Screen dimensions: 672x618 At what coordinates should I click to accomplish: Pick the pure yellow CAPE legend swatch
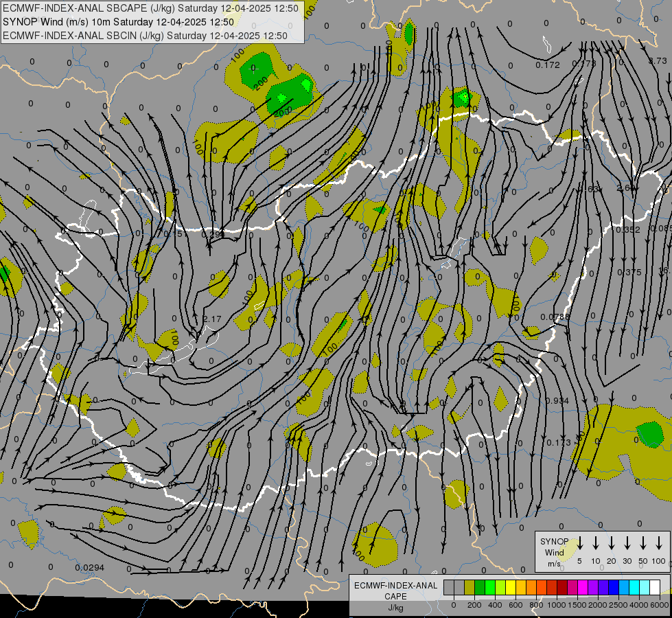point(511,587)
